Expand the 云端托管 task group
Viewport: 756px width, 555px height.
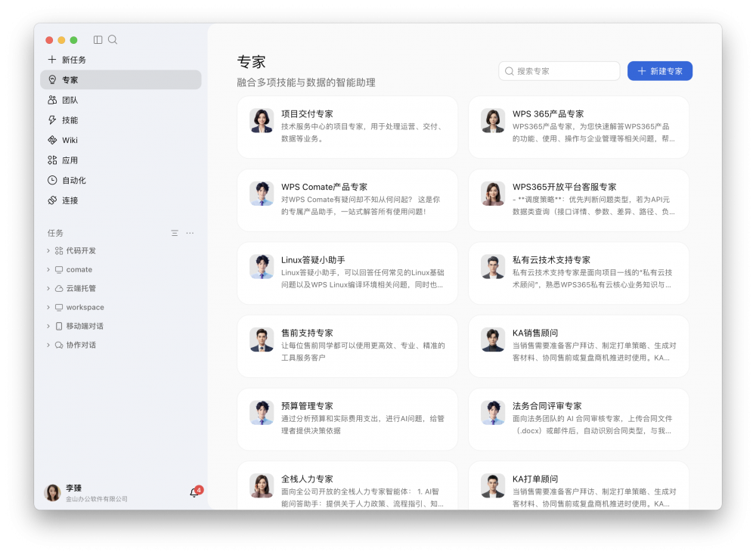tap(48, 288)
